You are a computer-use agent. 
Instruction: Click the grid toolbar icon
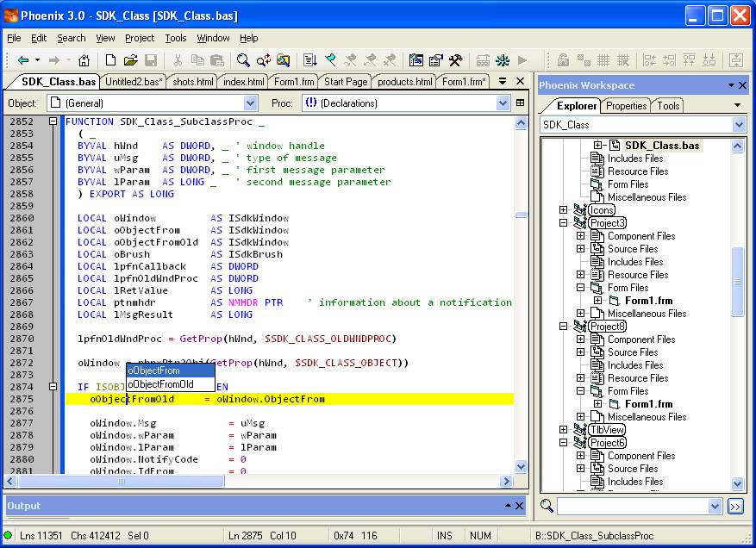pyautogui.click(x=603, y=60)
